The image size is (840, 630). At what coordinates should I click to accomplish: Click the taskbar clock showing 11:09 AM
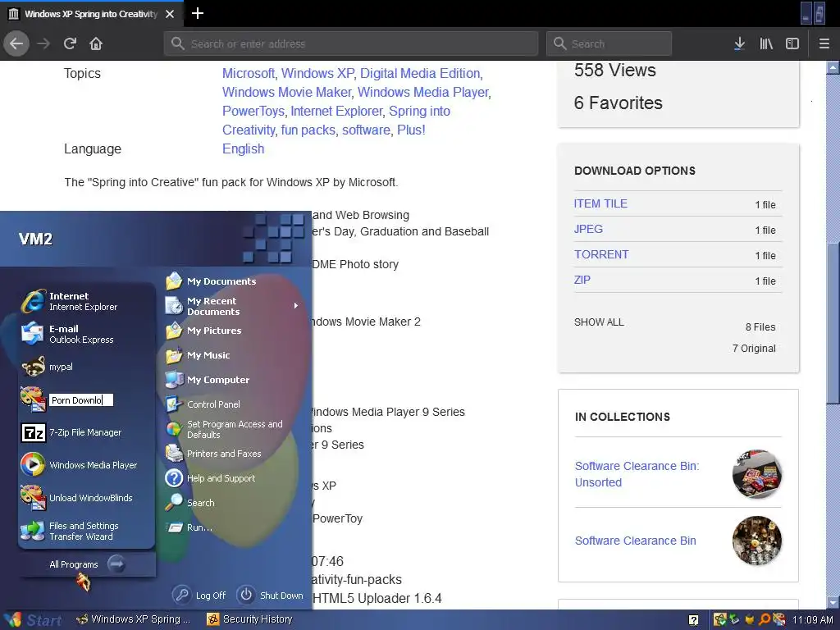(812, 620)
